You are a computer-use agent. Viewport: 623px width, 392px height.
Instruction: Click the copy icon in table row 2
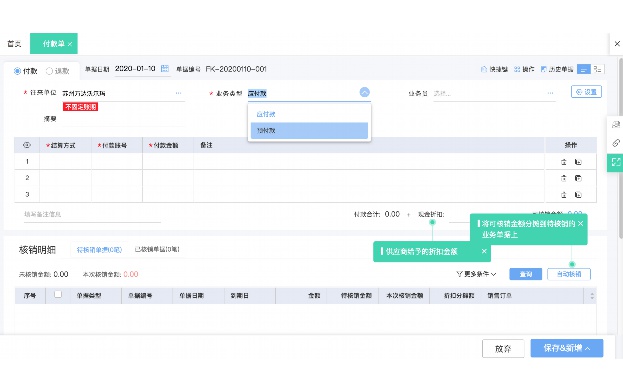pyautogui.click(x=578, y=178)
